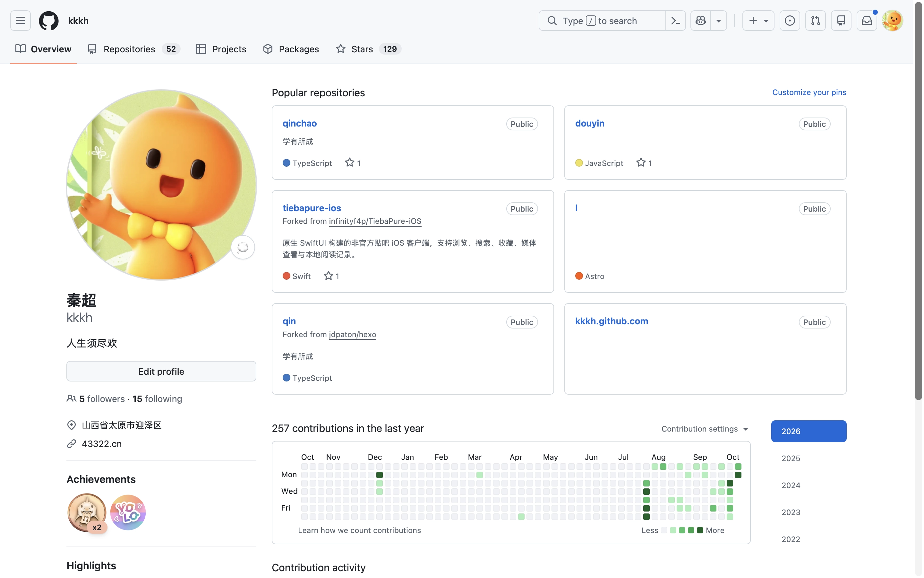Image resolution: width=924 pixels, height=578 pixels.
Task: Expand the Copilot dropdown arrow
Action: (719, 21)
